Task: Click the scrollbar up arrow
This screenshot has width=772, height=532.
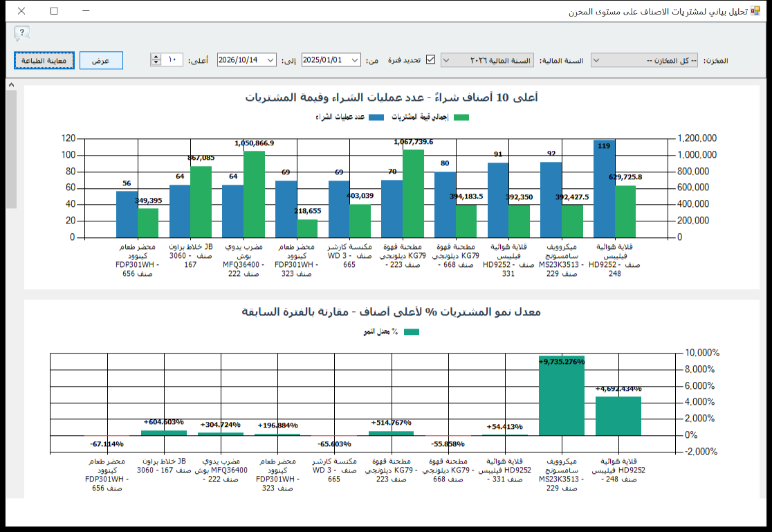Action: [11, 84]
